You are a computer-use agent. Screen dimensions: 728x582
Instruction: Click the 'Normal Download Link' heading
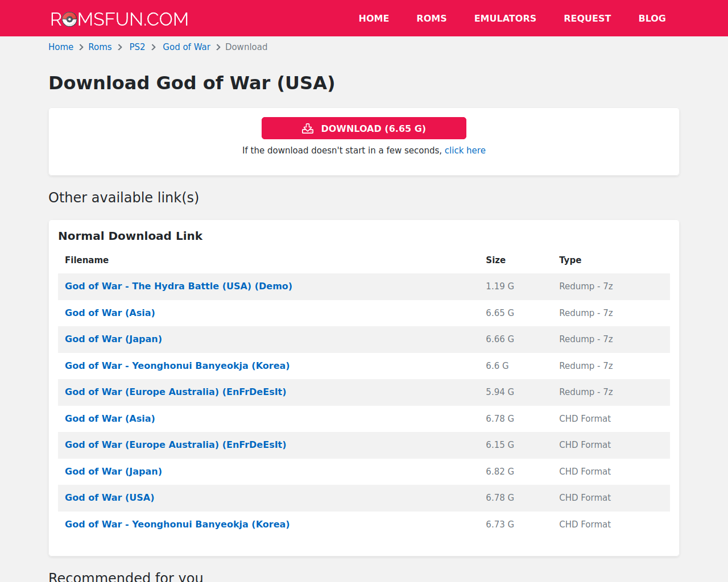[130, 236]
